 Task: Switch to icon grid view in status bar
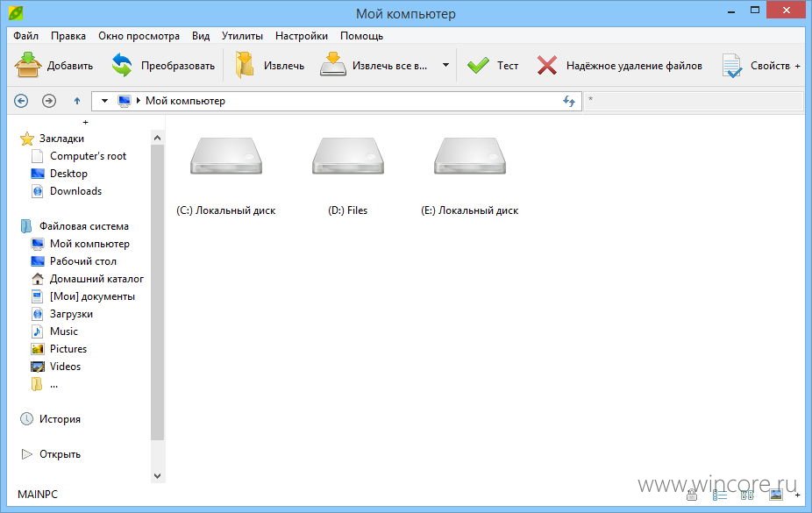(747, 495)
